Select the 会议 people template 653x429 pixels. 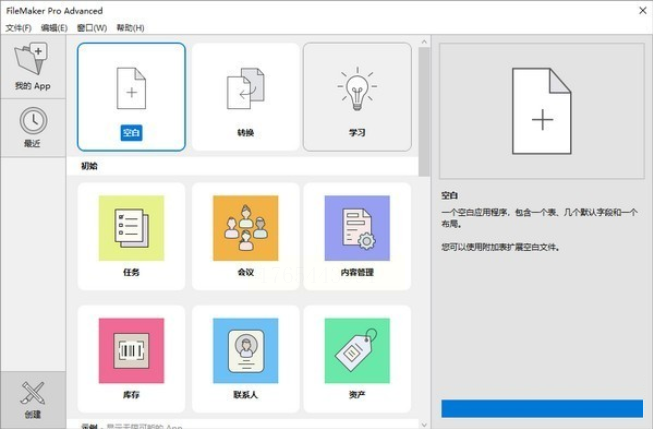click(245, 236)
